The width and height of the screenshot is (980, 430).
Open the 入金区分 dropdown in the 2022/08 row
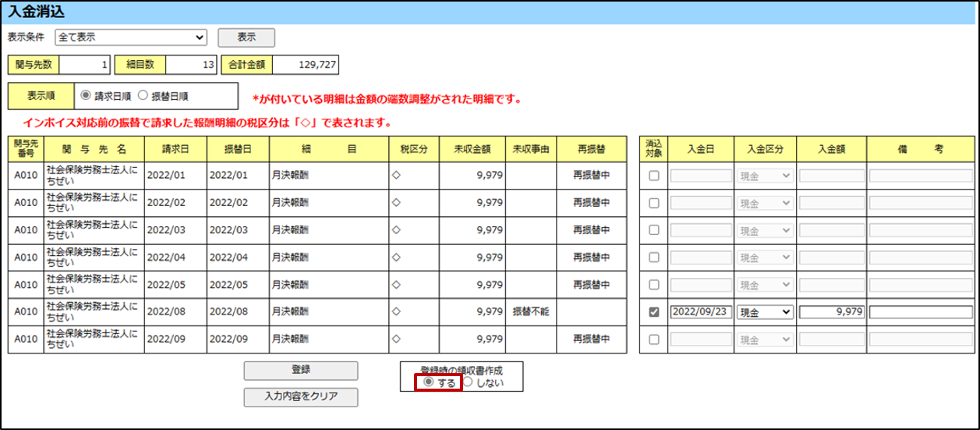pos(765,312)
